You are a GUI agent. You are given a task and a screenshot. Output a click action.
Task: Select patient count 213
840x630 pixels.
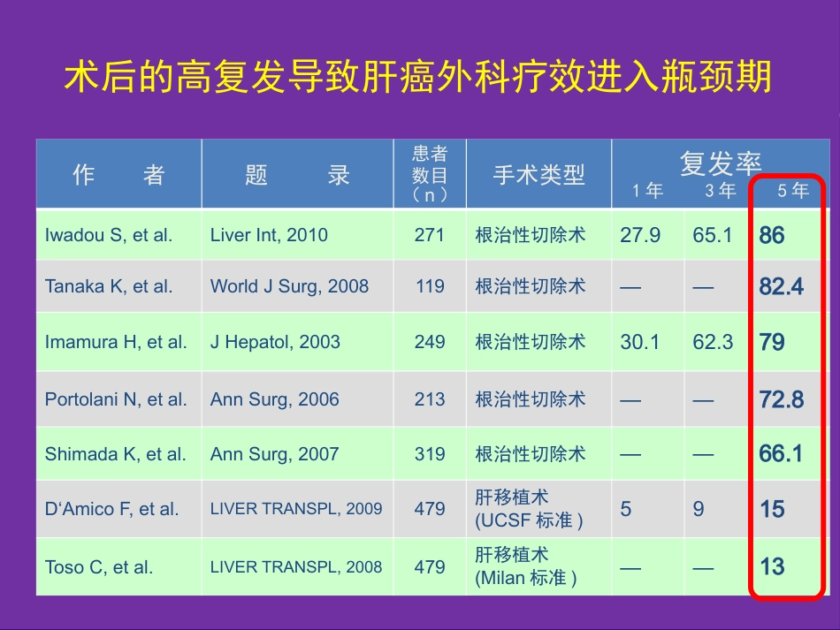[x=430, y=399]
